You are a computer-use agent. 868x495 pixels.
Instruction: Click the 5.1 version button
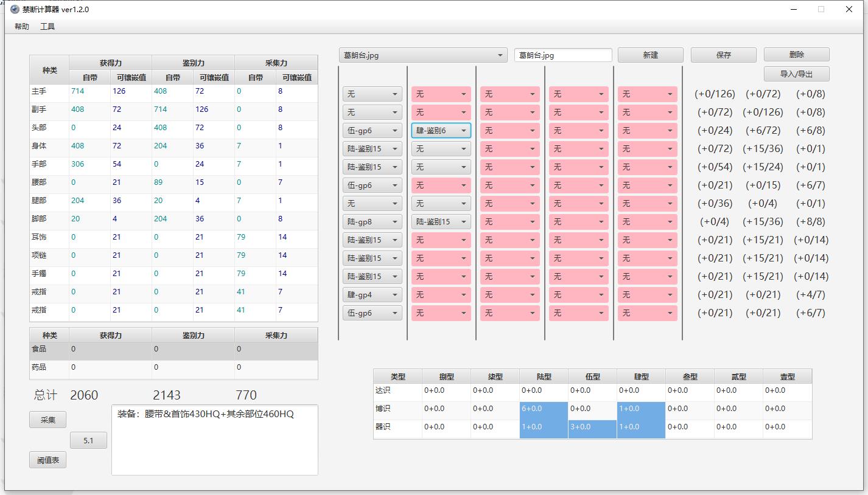[88, 440]
